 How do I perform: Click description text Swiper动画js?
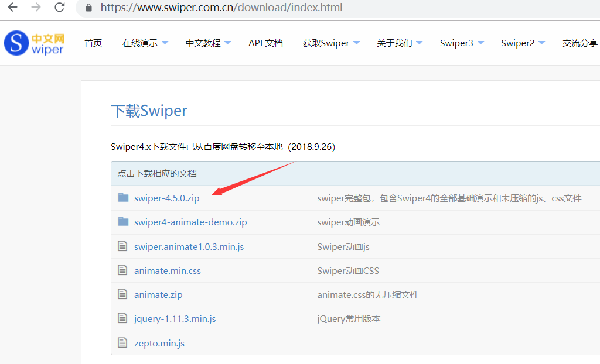point(343,246)
